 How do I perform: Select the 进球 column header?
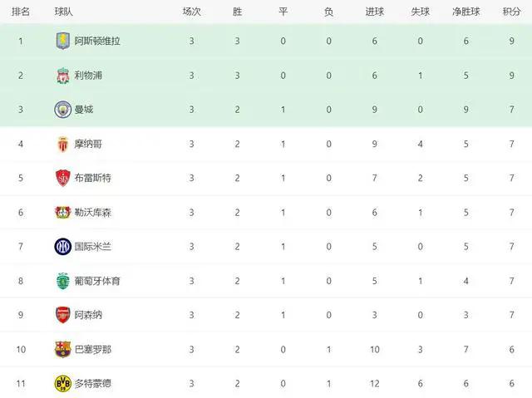[x=375, y=12]
